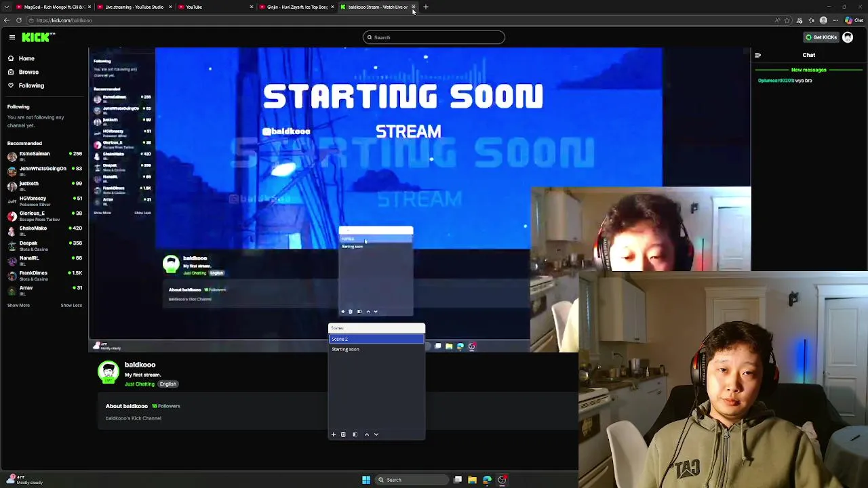This screenshot has width=868, height=488.
Task: Open a new browser tab
Action: pos(426,7)
